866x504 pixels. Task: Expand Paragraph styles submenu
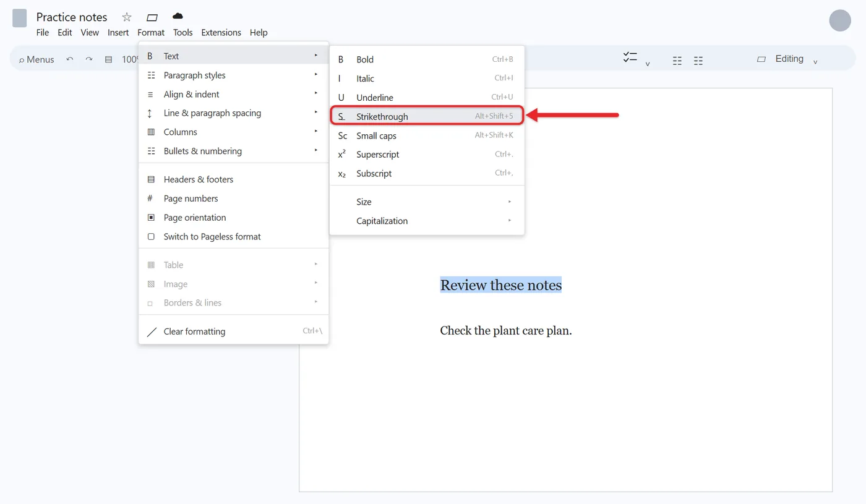coord(233,75)
